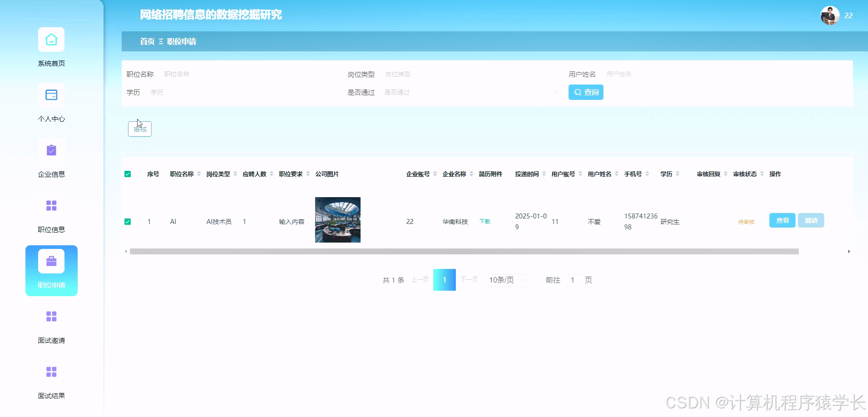The image size is (868, 417).
Task: Uncheck the checkbox on the AI row
Action: pos(128,221)
